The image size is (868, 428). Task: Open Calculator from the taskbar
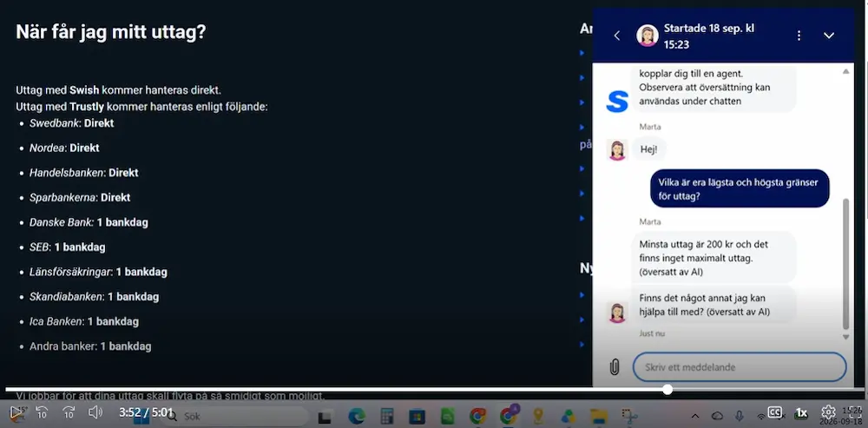386,417
